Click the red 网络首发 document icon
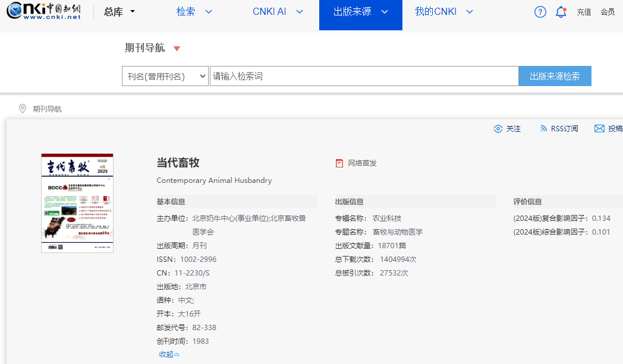623x364 pixels. pos(339,163)
